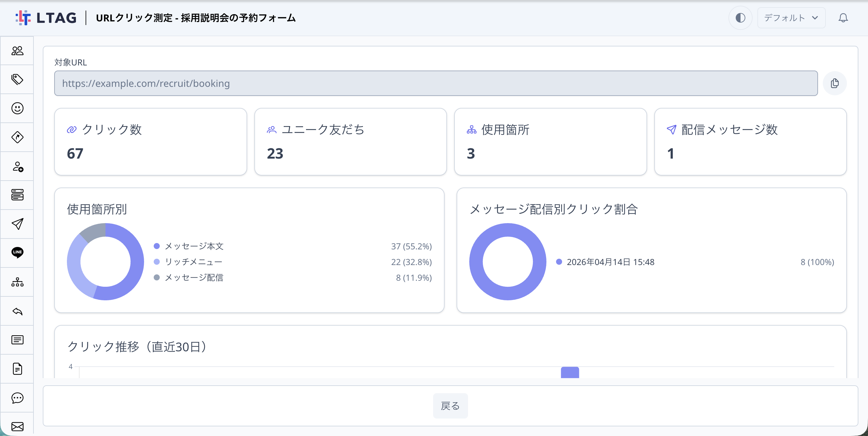Open the tags sidebar icon

pos(17,79)
